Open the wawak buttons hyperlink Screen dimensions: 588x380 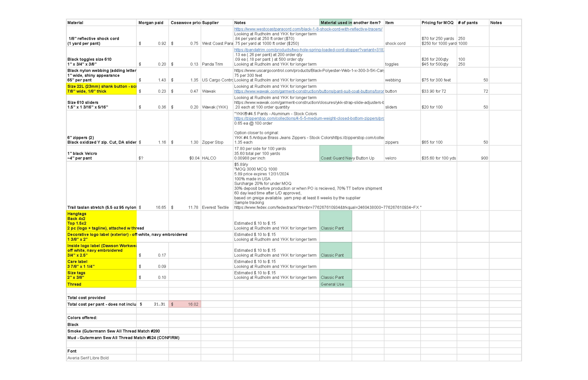pyautogui.click(x=309, y=91)
